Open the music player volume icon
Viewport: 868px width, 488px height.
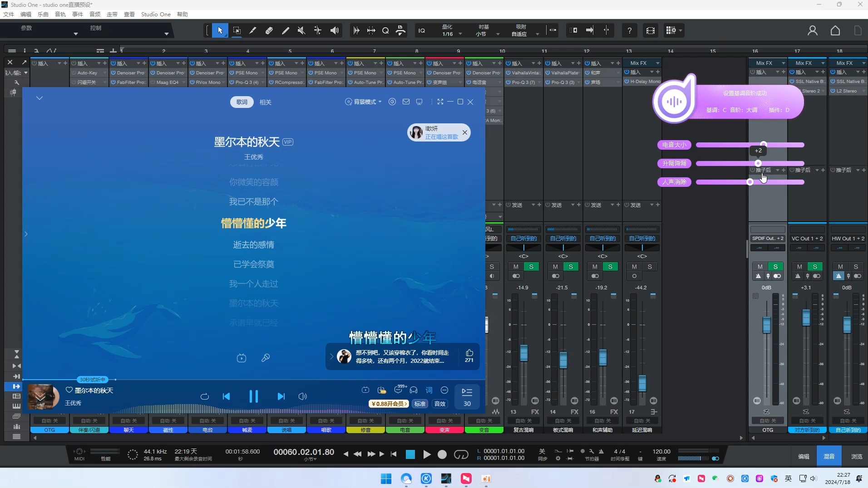coord(303,396)
